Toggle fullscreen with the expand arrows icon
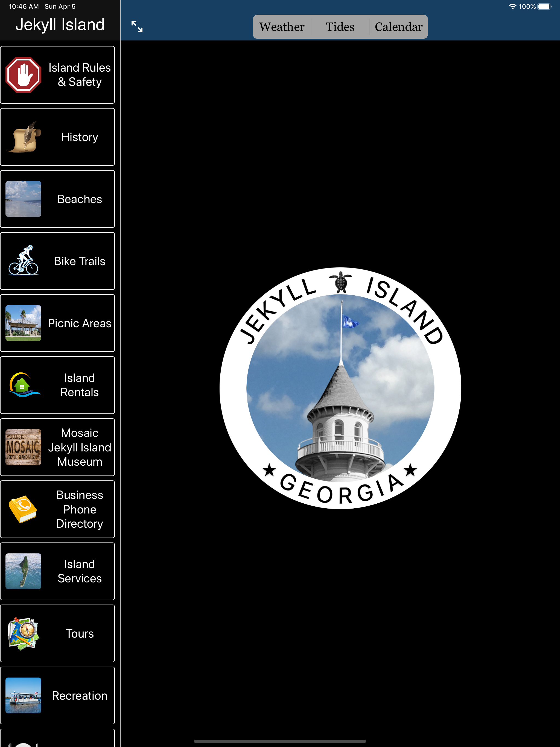This screenshot has height=747, width=560. coord(137,27)
